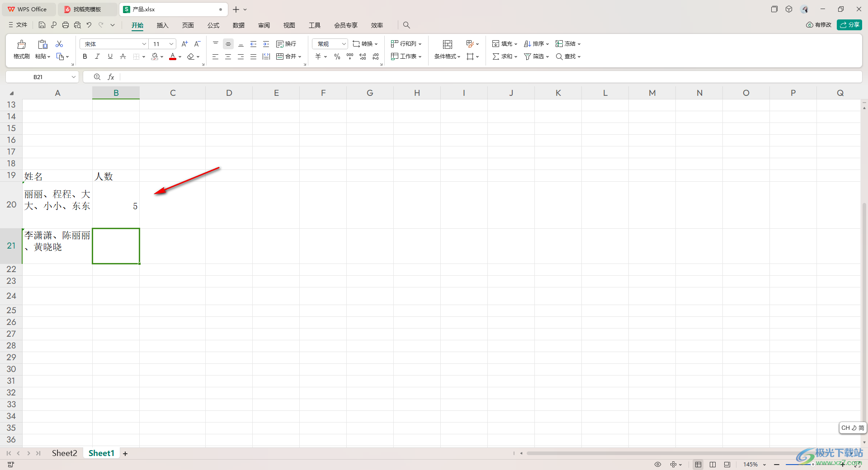
Task: Toggle Strikethrough formatting
Action: coord(123,56)
